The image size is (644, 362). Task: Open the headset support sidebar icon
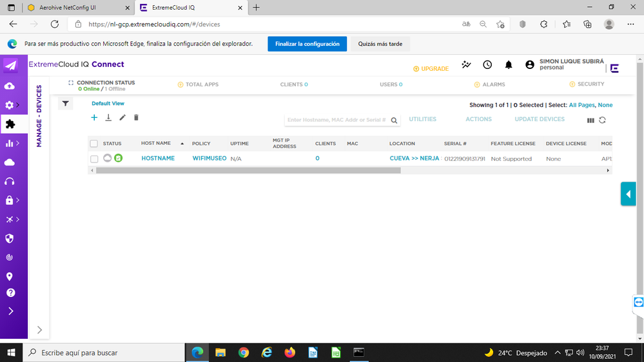[x=10, y=182]
